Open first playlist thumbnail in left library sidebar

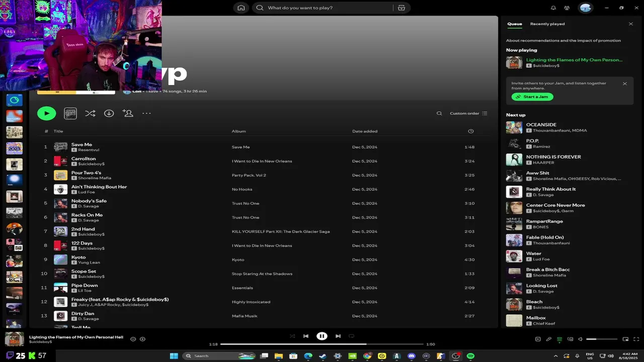[14, 100]
